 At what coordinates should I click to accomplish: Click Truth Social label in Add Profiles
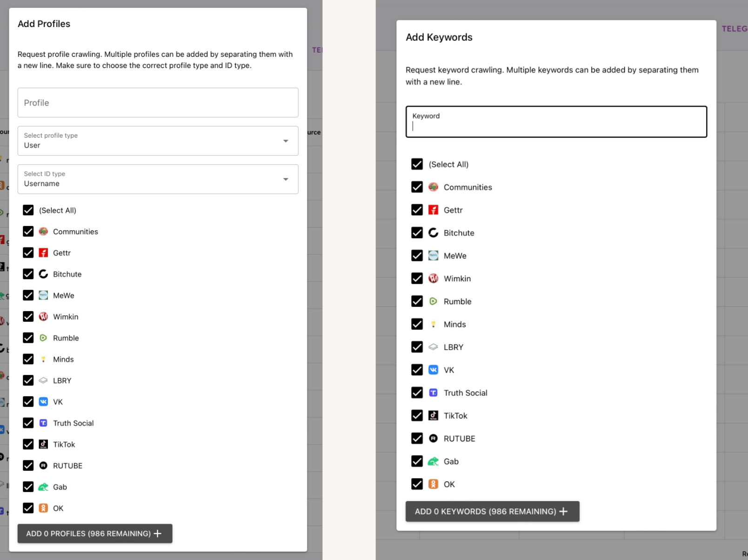[x=73, y=423]
